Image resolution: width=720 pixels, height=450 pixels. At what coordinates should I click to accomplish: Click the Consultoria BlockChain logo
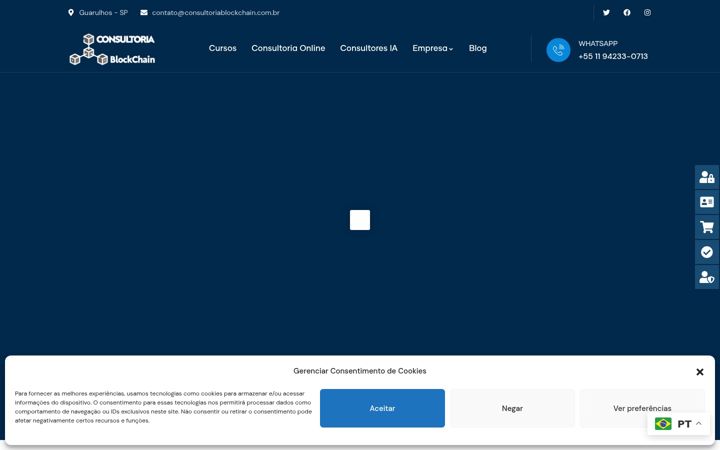click(112, 49)
